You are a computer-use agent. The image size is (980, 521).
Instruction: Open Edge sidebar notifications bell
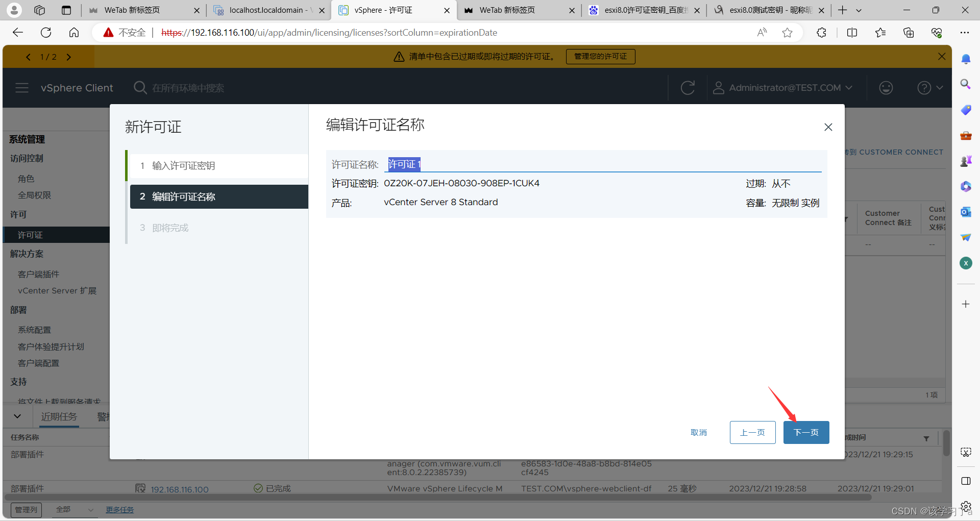(x=966, y=59)
